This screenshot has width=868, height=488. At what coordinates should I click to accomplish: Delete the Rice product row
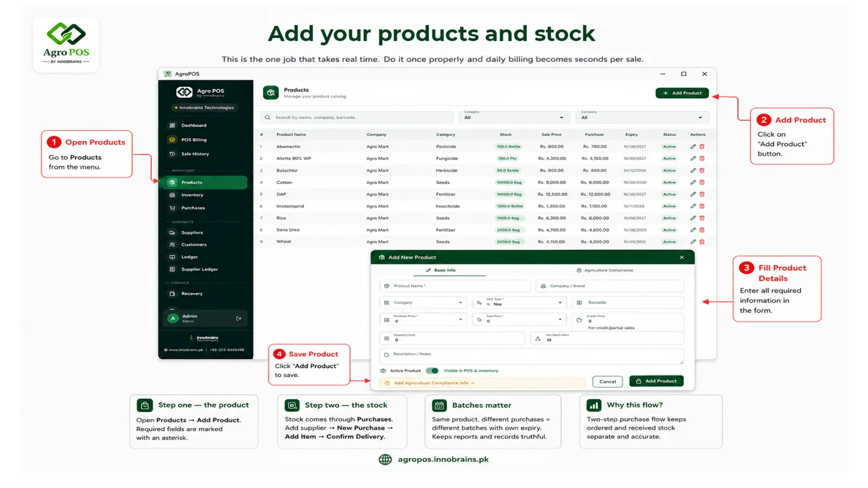702,218
